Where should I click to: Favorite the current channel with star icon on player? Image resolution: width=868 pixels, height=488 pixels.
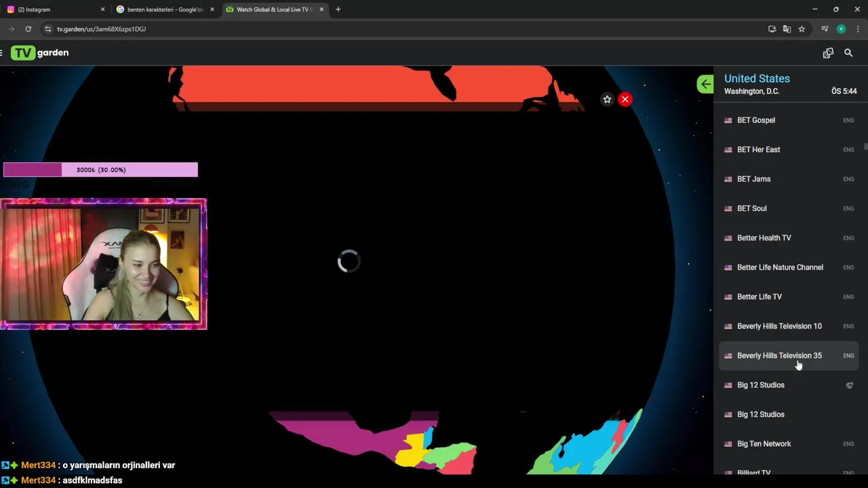click(607, 100)
